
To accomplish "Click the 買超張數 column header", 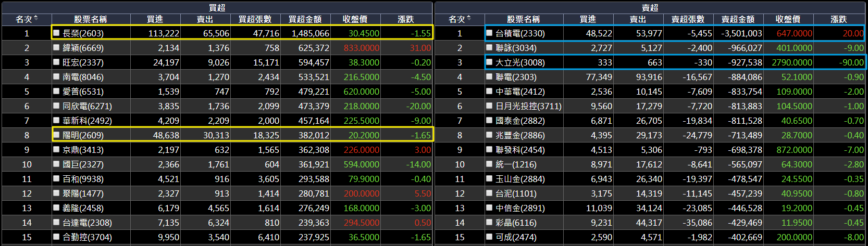I will [255, 19].
